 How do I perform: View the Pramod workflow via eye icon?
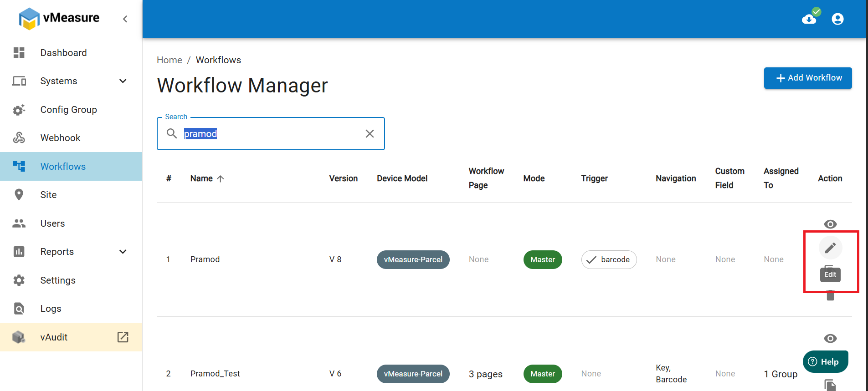coord(830,224)
